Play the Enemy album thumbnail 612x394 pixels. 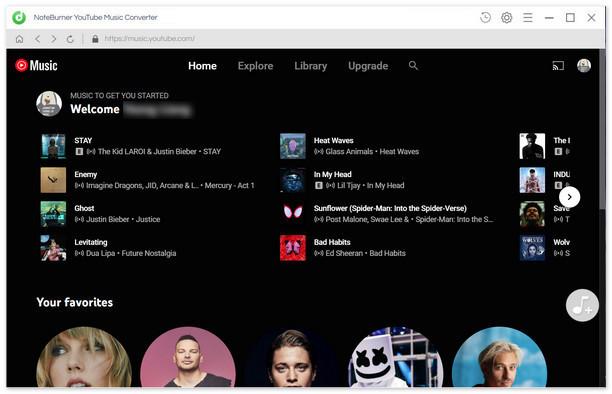click(53, 180)
